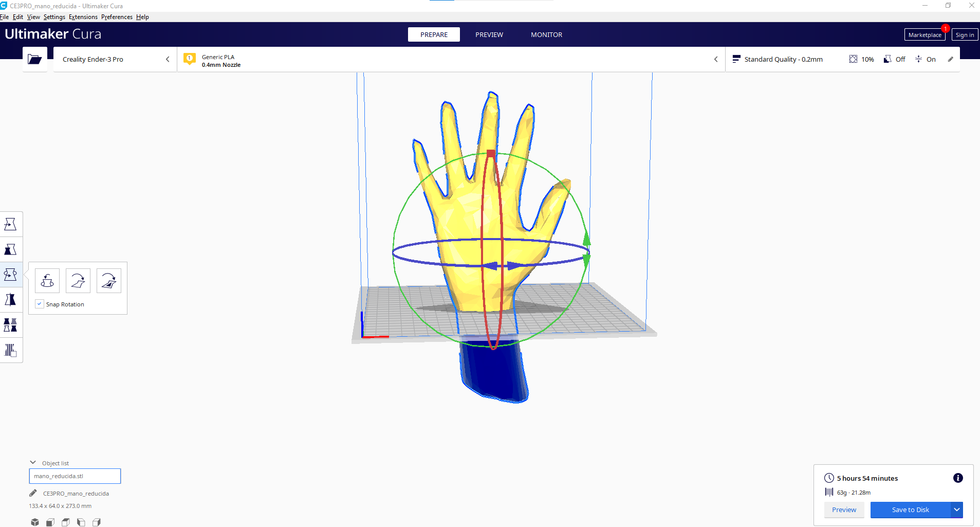This screenshot has width=980, height=527.
Task: Open Per Model Settings tool
Action: pyautogui.click(x=10, y=325)
